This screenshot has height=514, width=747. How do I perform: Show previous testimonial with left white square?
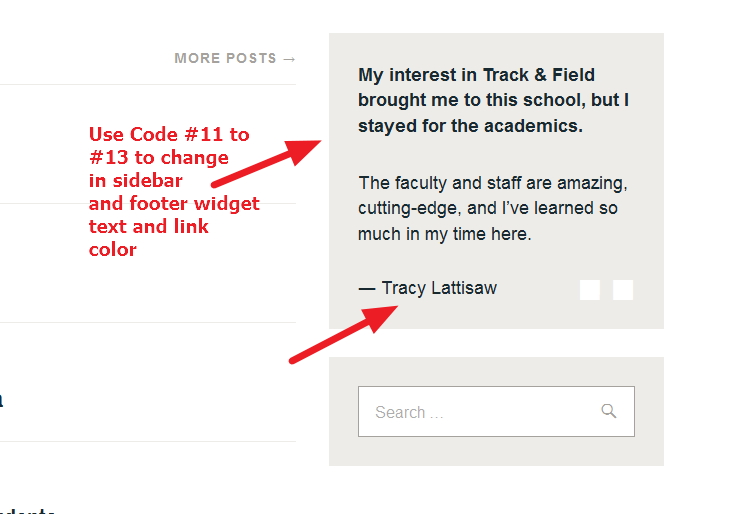590,289
